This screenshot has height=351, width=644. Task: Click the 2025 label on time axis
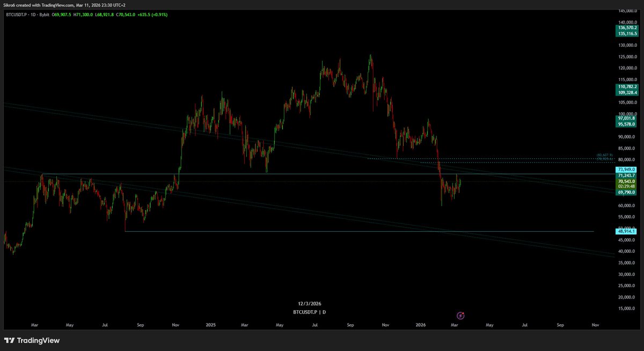pos(210,325)
